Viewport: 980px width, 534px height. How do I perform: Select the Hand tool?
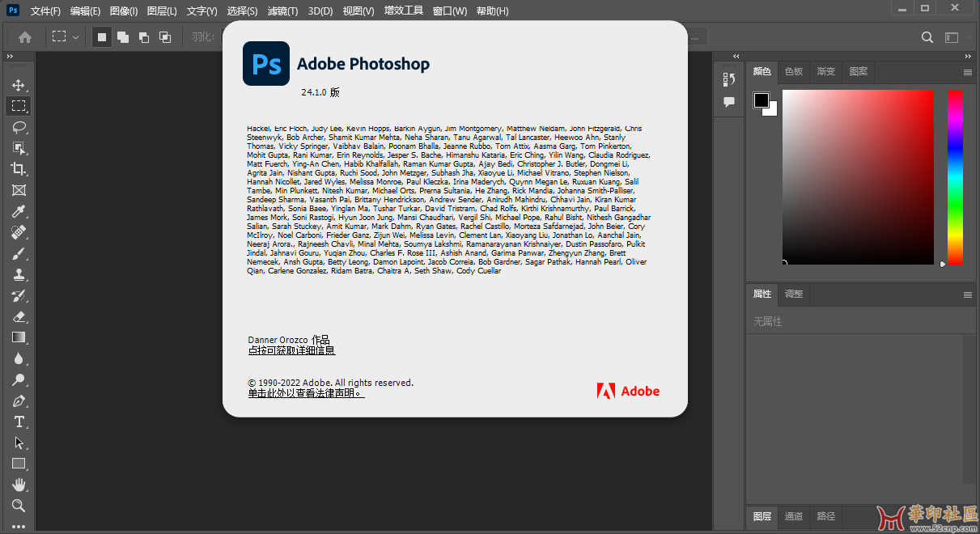coord(18,485)
